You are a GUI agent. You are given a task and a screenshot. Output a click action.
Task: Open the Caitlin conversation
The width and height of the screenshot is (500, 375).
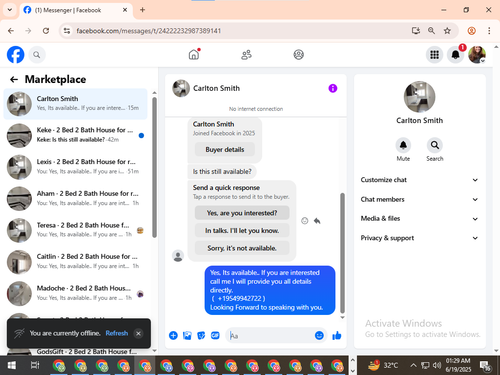[x=75, y=262]
